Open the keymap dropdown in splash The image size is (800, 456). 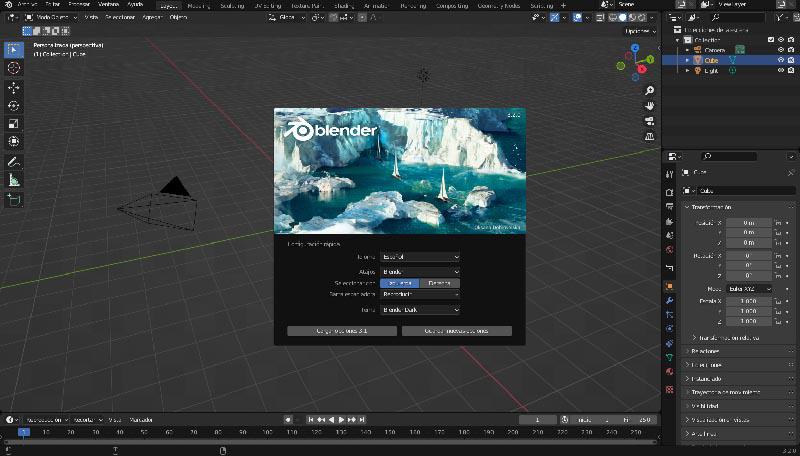click(420, 272)
